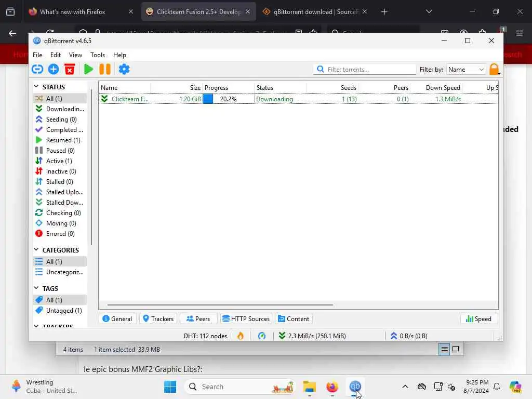532x399 pixels.
Task: Select All (1) under CATEGORIES
Action: coord(60,262)
